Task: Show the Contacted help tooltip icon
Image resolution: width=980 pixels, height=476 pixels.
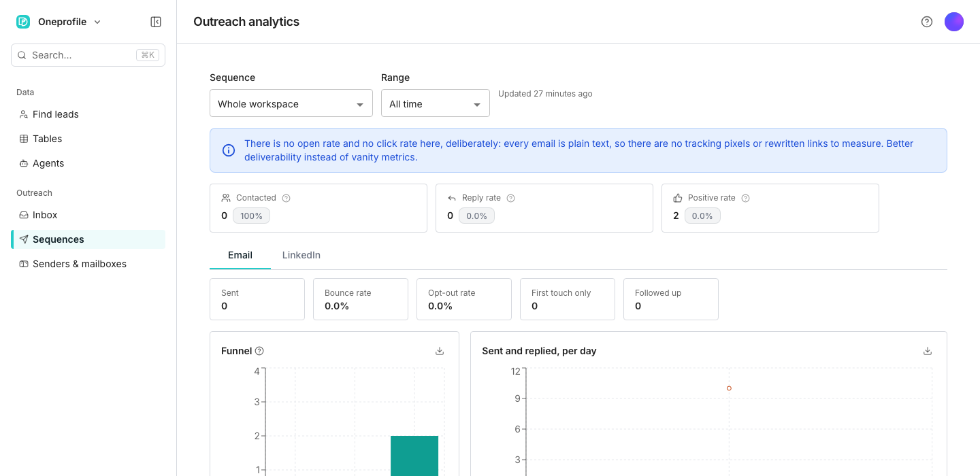Action: (286, 199)
